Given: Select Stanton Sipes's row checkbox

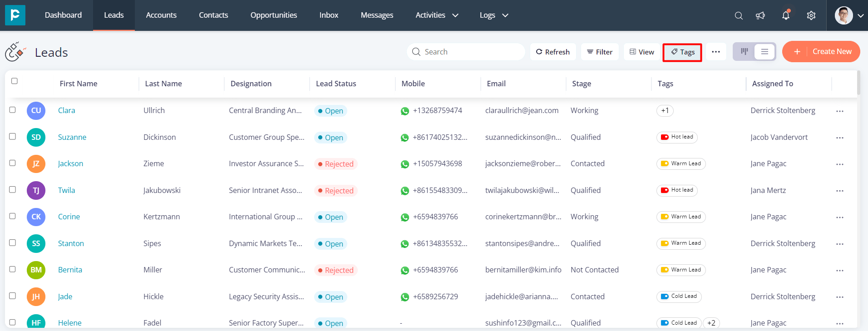Looking at the screenshot, I should (x=13, y=242).
